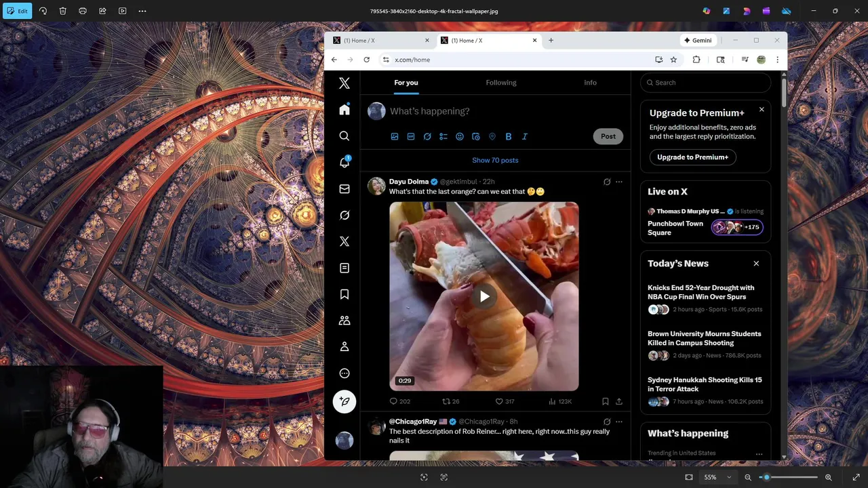
Task: Click Show 70 posts link
Action: 495,160
